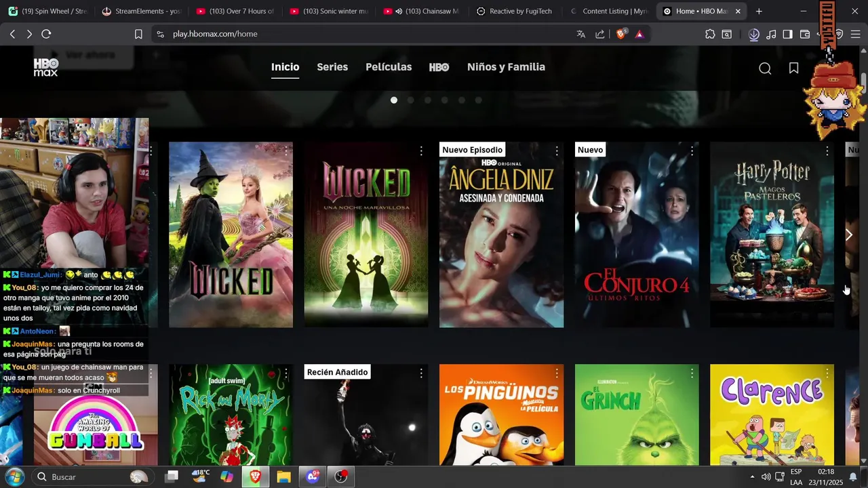Launch Copilot icon on taskbar
Screen dimensions: 868x488
[227, 477]
